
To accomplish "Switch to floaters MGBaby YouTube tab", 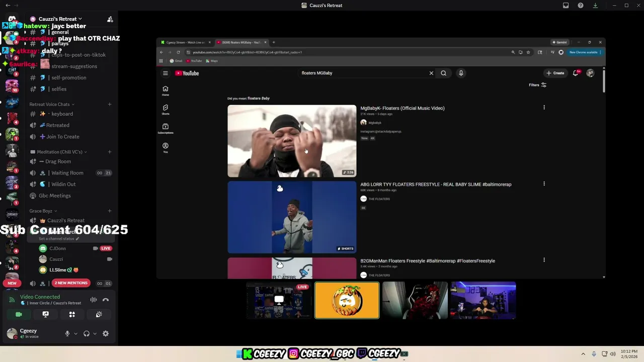I will 242,42.
